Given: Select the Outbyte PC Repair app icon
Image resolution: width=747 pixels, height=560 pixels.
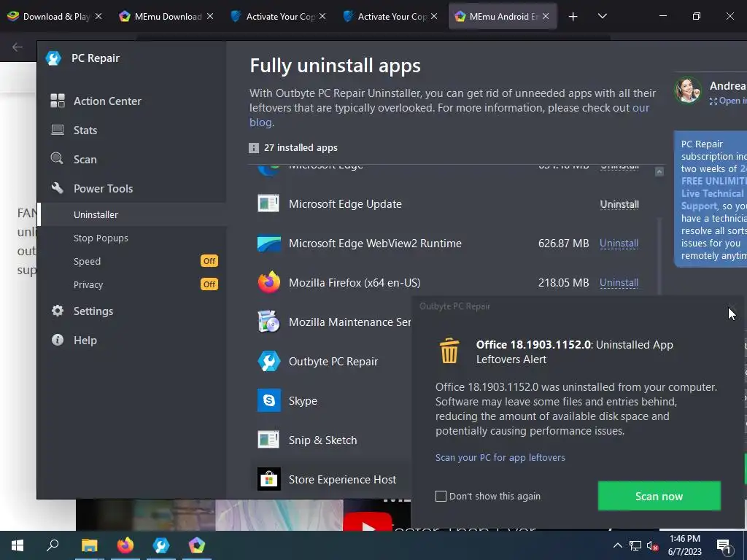Looking at the screenshot, I should click(x=268, y=362).
